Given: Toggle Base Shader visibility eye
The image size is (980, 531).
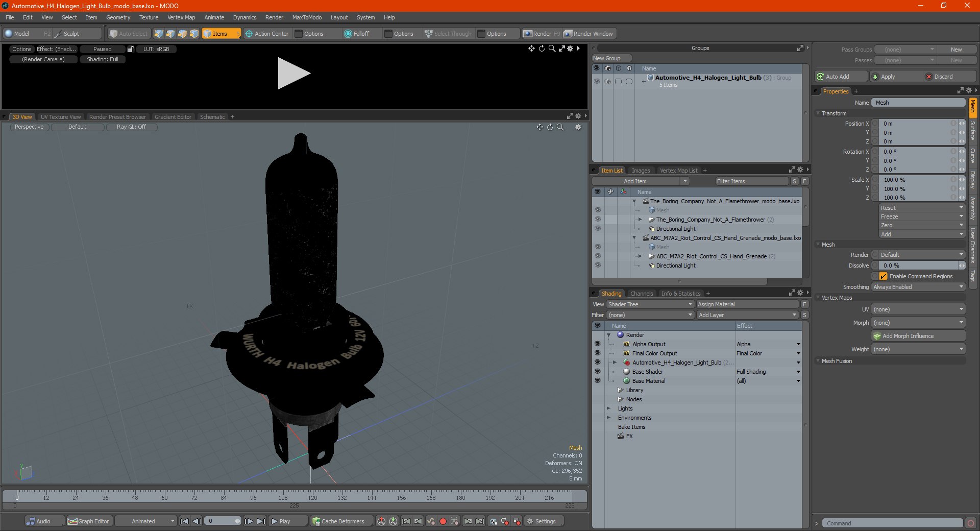Looking at the screenshot, I should click(597, 372).
